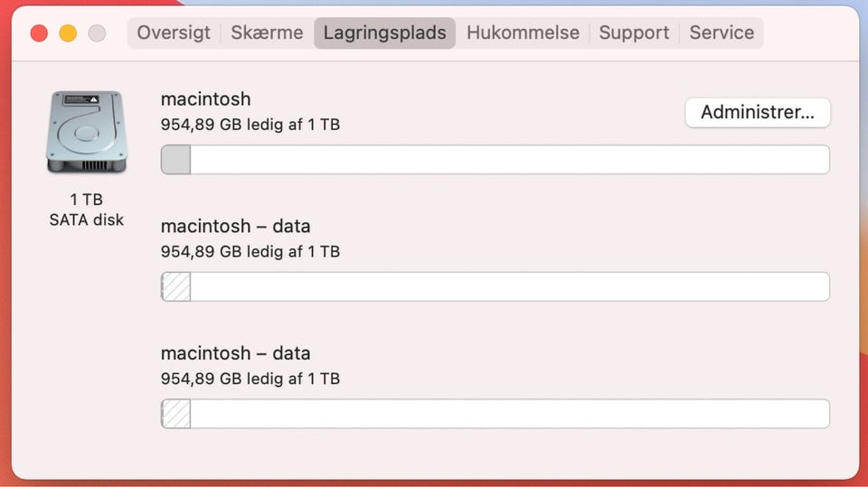The width and height of the screenshot is (868, 487).
Task: Click free space text under last macintosh – data
Action: click(x=250, y=379)
